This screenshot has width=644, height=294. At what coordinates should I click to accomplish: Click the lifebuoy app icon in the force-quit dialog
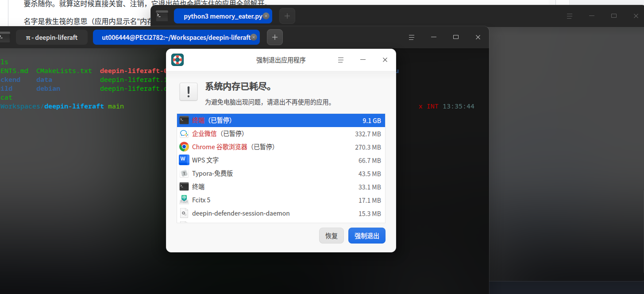(x=177, y=60)
